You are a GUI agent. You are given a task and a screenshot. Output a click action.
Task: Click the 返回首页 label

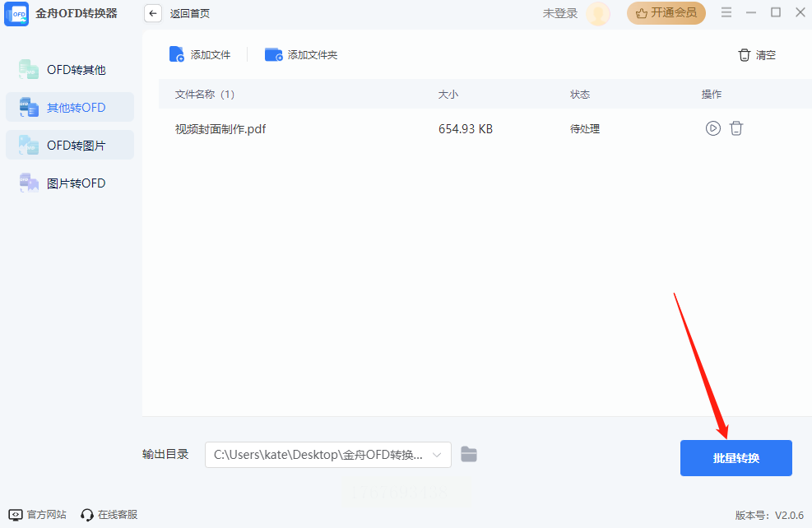[x=190, y=13]
